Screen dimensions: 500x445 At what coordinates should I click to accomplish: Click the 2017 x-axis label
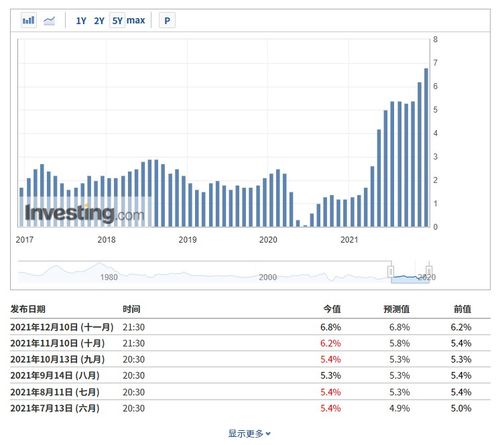tap(24, 239)
